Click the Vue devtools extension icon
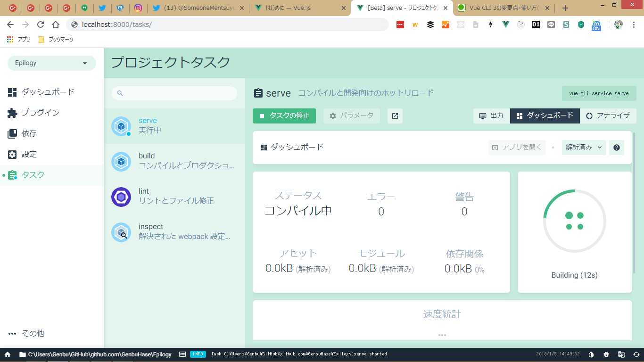This screenshot has height=362, width=644. 506,25
